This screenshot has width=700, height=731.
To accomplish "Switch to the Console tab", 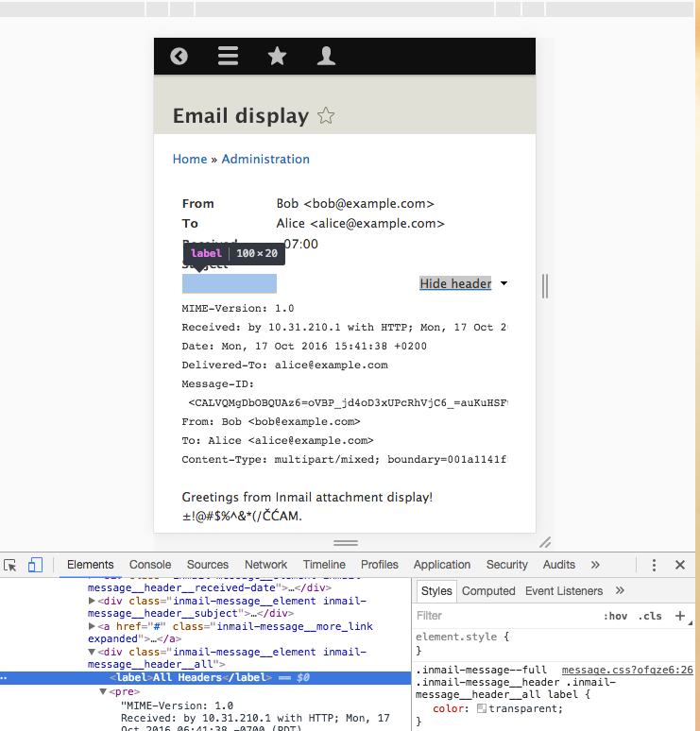I will click(x=150, y=565).
